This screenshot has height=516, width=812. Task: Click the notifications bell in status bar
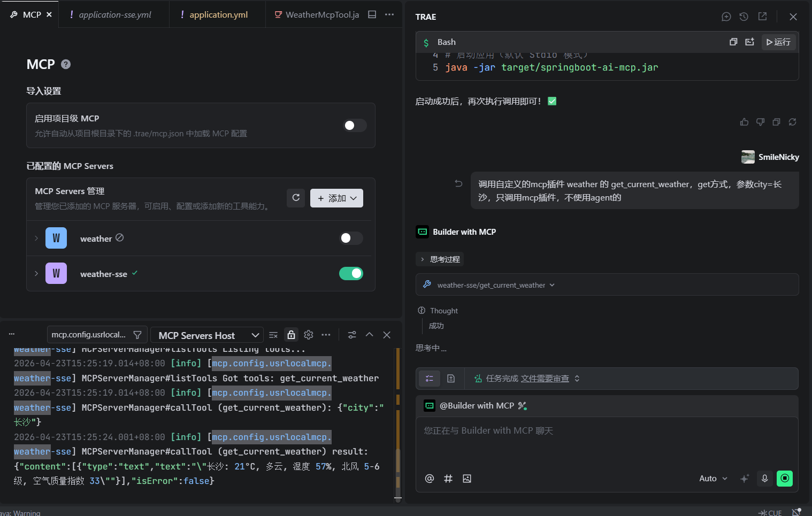tap(796, 512)
